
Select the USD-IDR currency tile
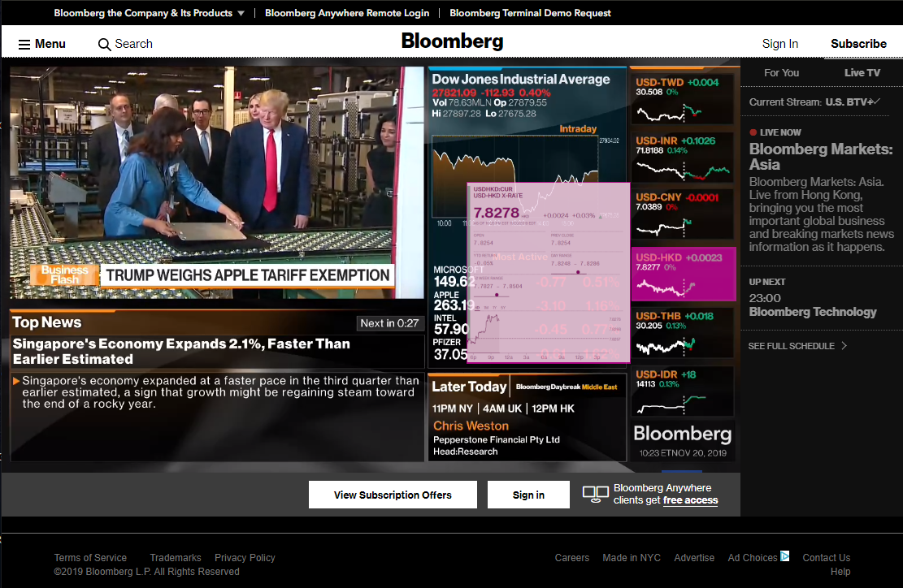coord(683,391)
